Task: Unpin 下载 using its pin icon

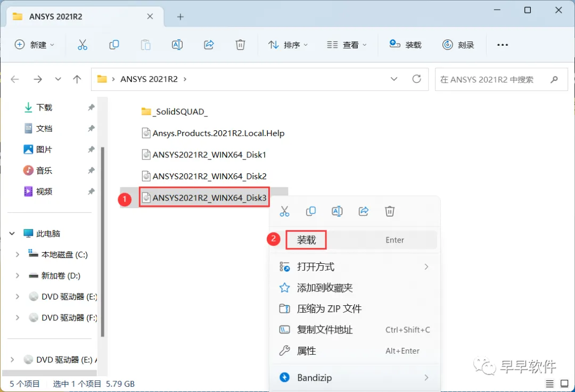Action: tap(91, 107)
